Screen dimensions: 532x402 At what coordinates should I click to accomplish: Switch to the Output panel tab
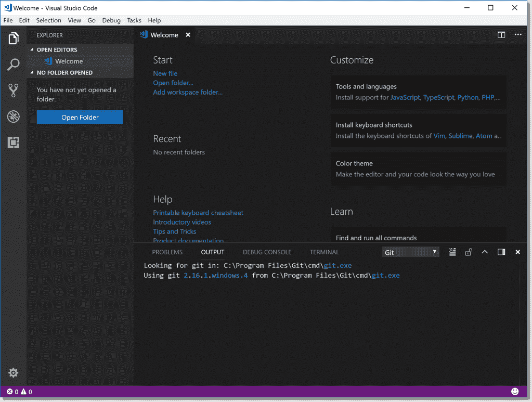[212, 252]
